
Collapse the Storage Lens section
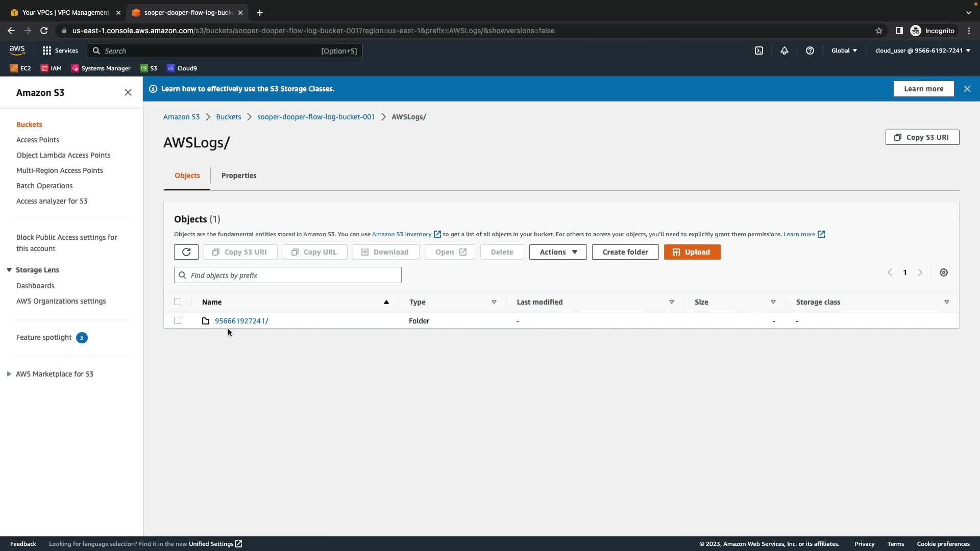click(x=9, y=270)
